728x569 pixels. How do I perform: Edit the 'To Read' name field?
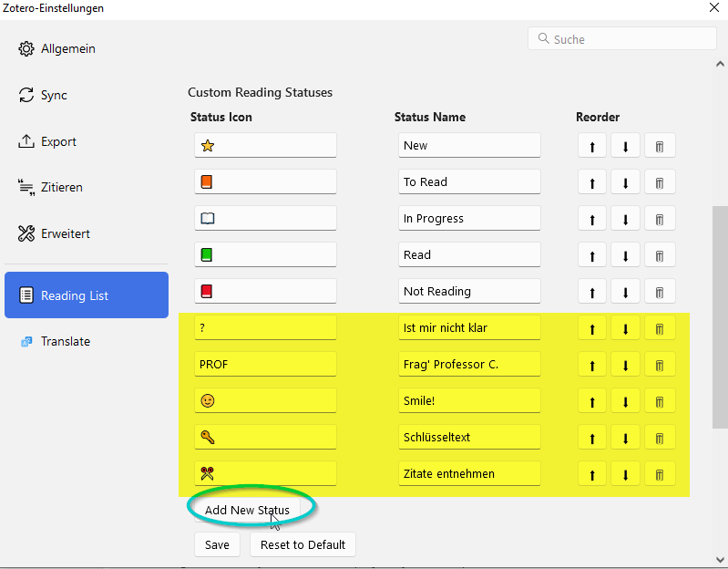(469, 181)
